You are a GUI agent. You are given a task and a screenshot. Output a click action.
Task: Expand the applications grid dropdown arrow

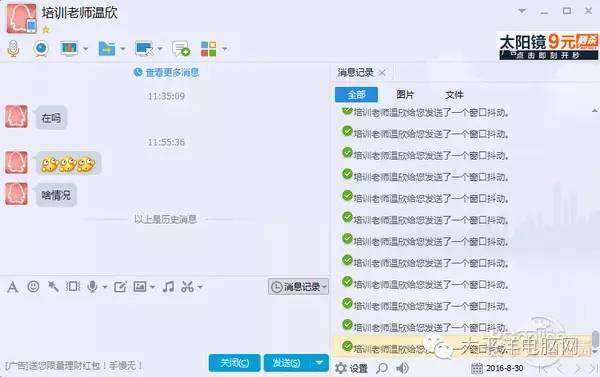[x=225, y=49]
